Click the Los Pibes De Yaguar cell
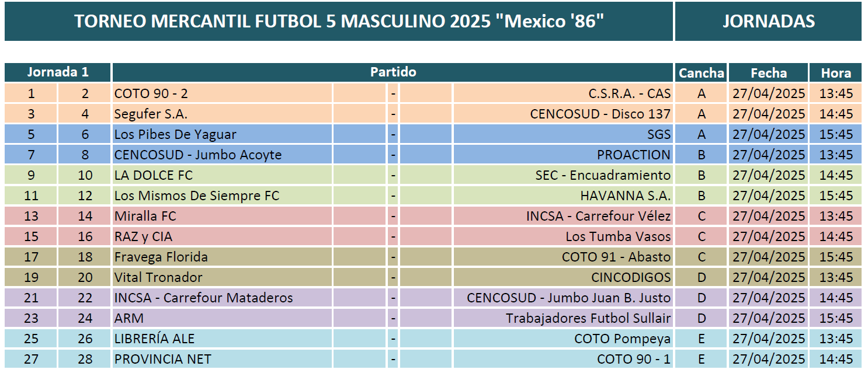The image size is (868, 373). [222, 134]
